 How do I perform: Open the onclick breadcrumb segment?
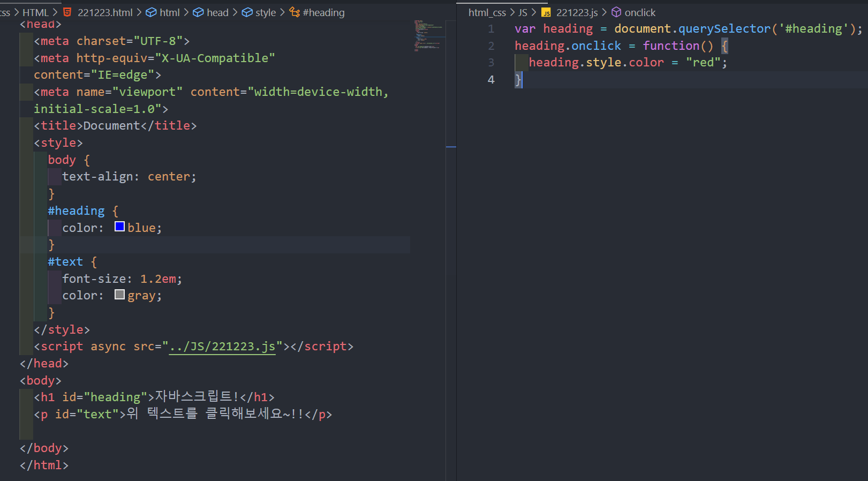(x=640, y=12)
